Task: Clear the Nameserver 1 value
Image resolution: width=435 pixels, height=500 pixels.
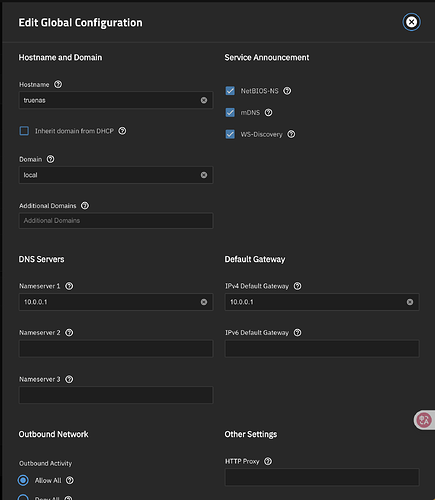Action: pos(204,302)
